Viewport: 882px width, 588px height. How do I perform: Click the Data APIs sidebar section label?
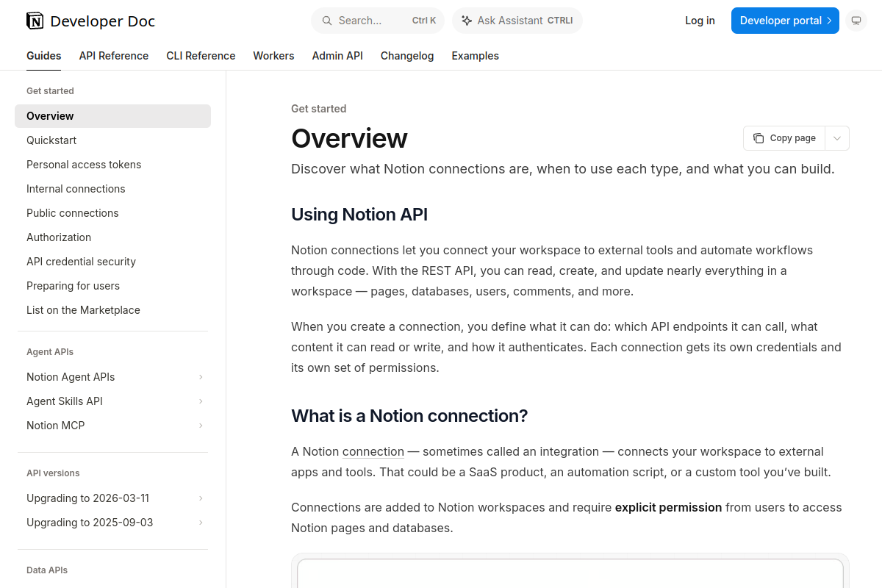point(47,570)
